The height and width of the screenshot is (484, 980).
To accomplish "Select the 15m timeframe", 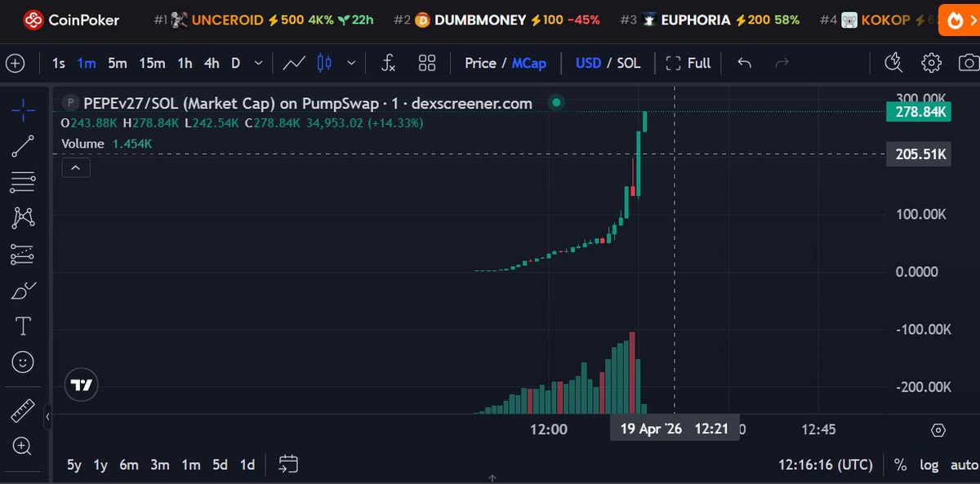I will point(152,63).
